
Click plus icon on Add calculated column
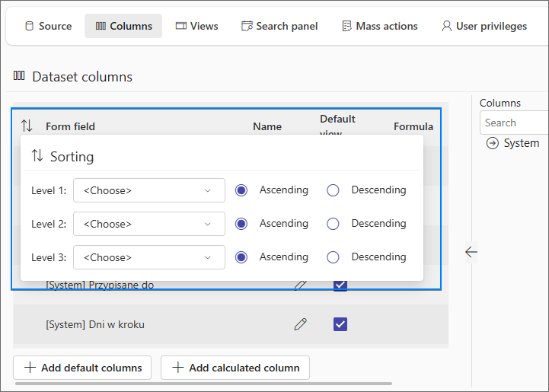pyautogui.click(x=178, y=368)
